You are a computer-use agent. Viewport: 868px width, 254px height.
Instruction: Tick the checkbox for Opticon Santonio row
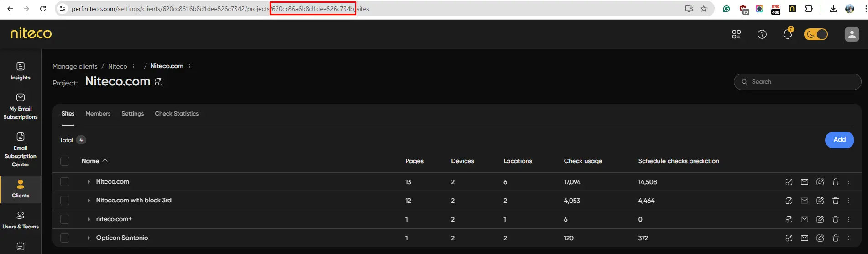[x=65, y=238]
